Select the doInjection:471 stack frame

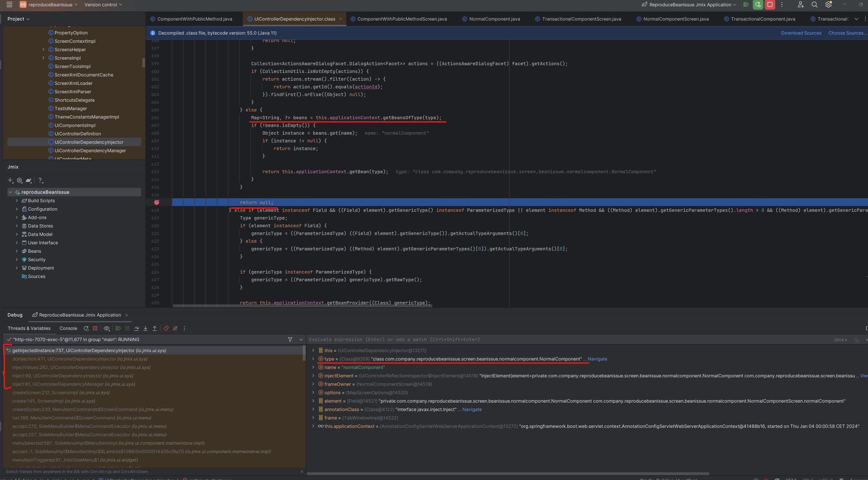(x=154, y=359)
